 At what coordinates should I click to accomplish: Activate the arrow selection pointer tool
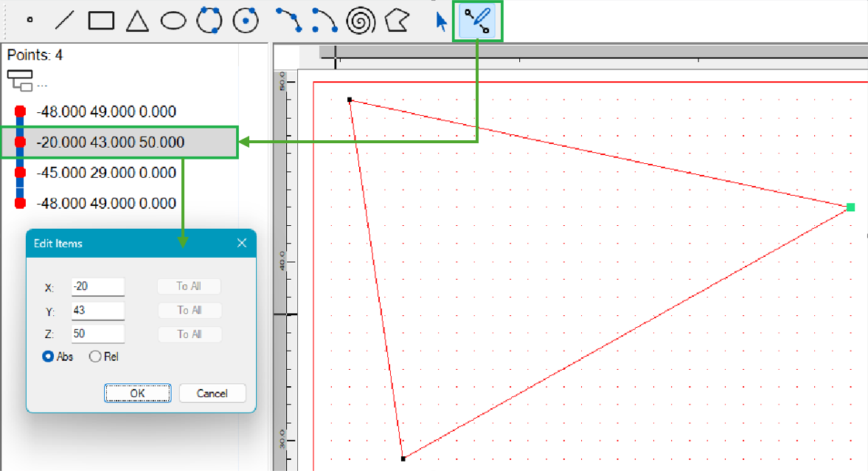point(441,21)
